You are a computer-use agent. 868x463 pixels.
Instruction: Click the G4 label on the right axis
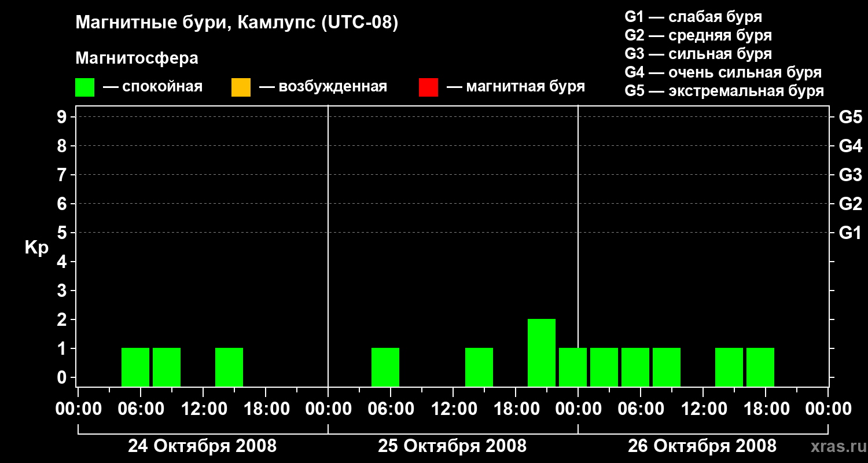click(x=850, y=146)
